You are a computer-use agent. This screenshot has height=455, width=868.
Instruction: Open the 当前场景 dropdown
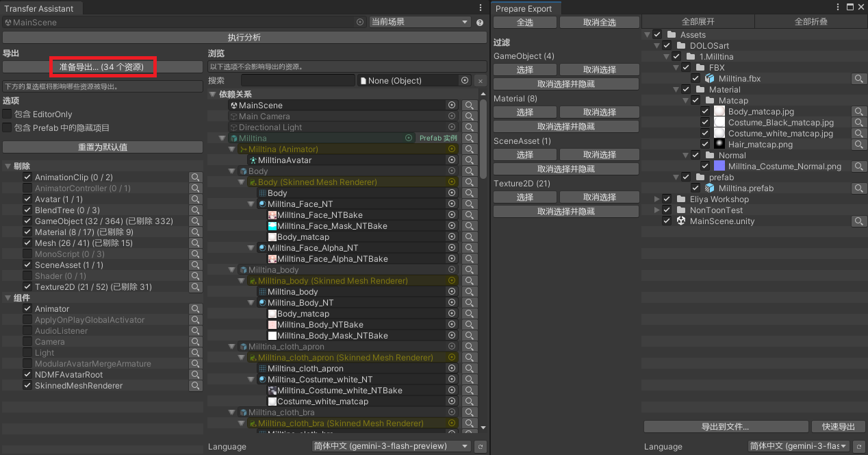point(419,22)
